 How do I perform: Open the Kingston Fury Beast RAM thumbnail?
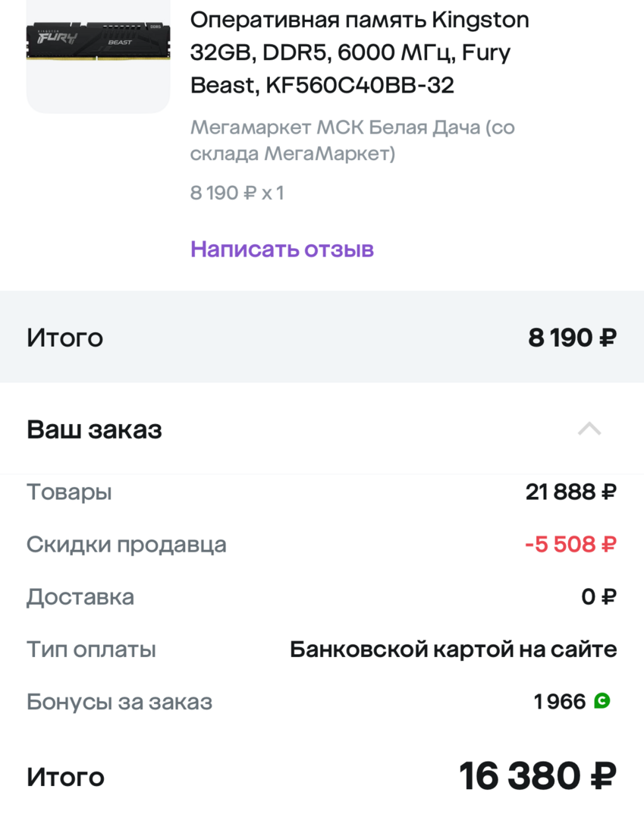pos(98,42)
